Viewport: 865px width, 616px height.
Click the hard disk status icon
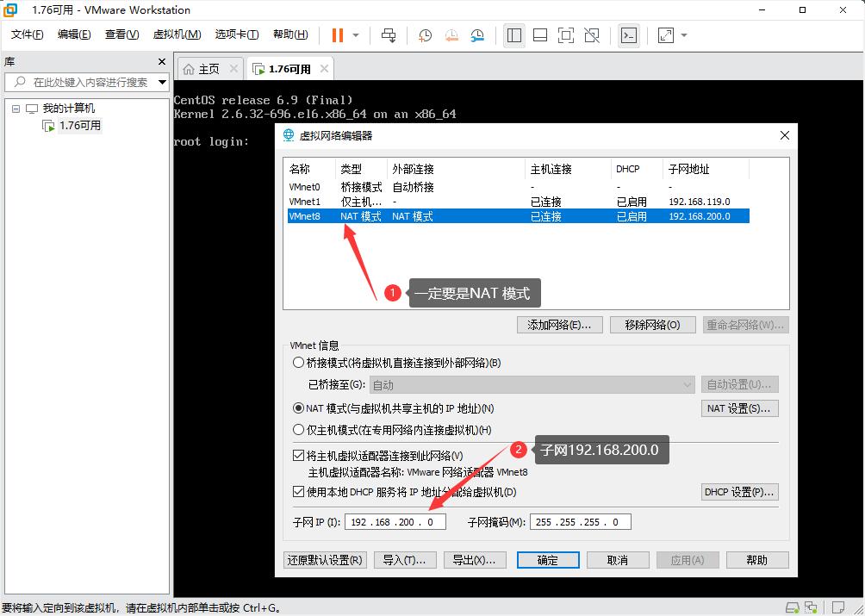click(793, 607)
